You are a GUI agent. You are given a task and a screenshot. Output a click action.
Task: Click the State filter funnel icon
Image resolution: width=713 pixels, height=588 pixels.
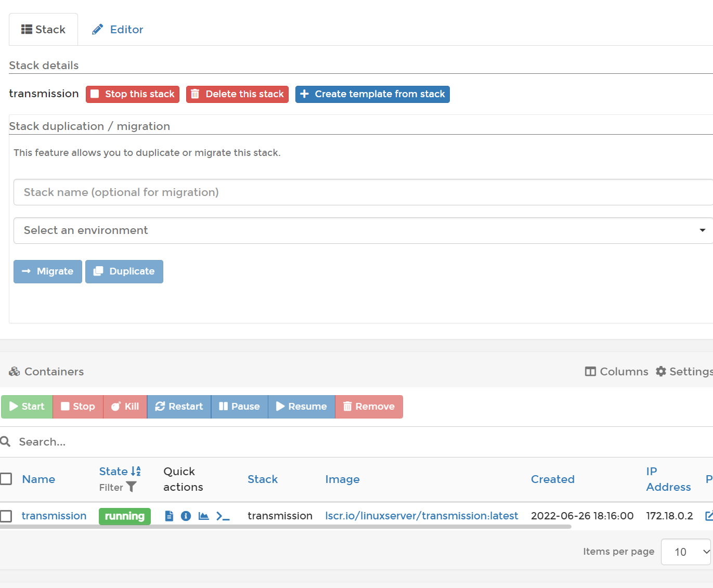tap(131, 487)
